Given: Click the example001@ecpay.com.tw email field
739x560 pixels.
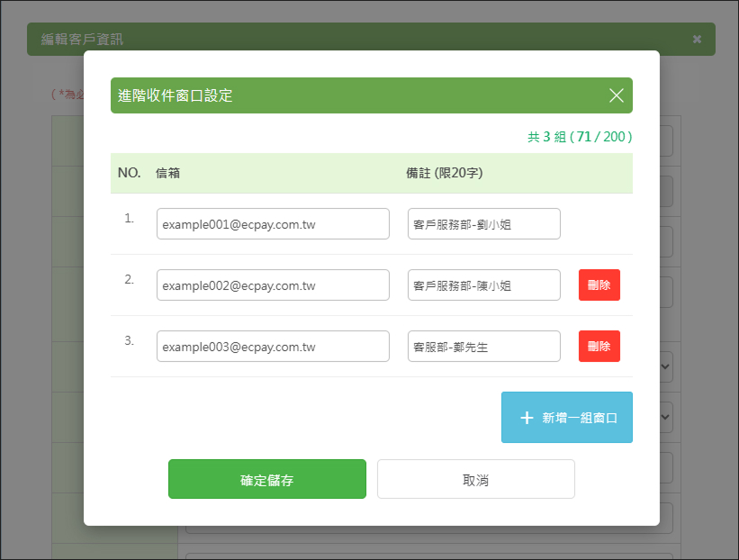Looking at the screenshot, I should pos(273,224).
